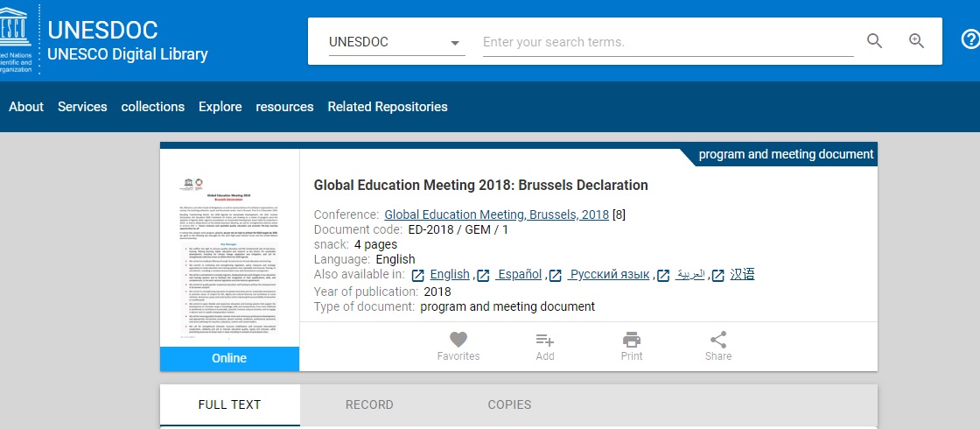
Task: Switch to the RECORD tab
Action: [x=369, y=404]
